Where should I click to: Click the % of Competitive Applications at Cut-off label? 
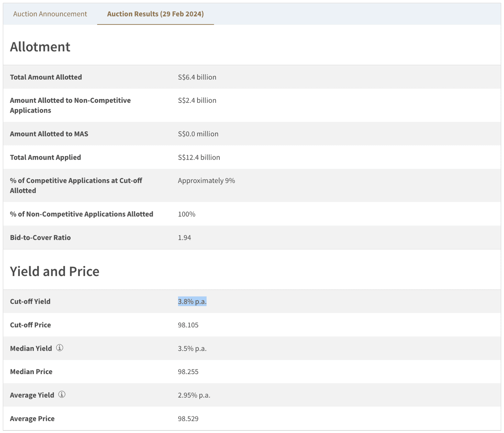pos(76,186)
